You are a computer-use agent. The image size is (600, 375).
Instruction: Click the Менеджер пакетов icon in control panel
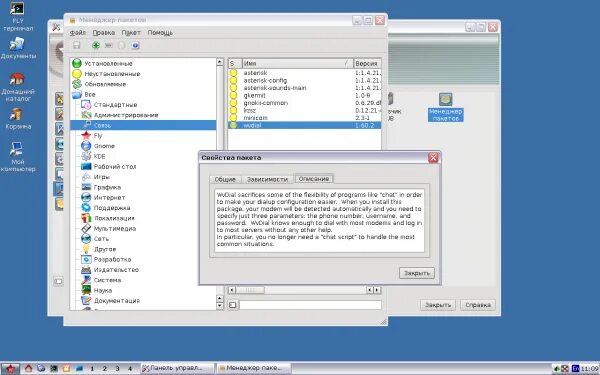click(x=446, y=108)
